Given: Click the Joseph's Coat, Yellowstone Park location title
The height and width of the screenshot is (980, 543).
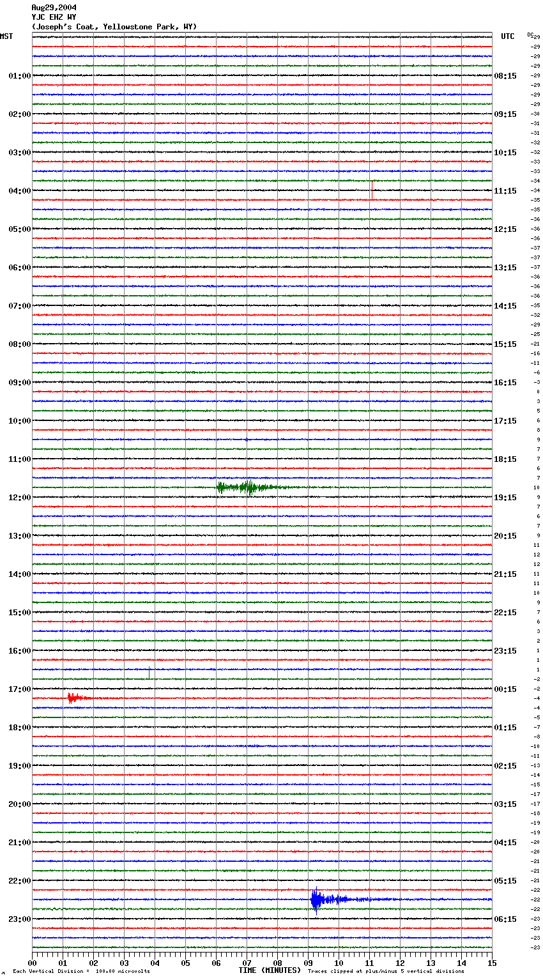Looking at the screenshot, I should click(114, 27).
